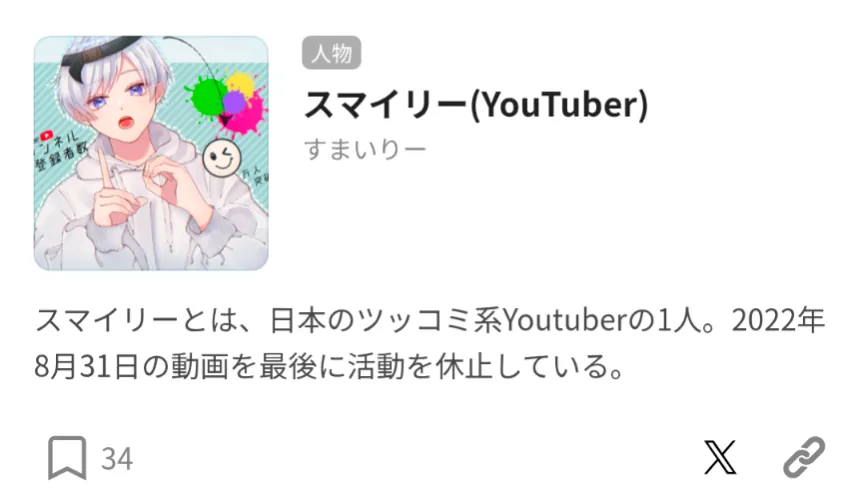Click the green paint splat in the thumbnail

[207, 95]
